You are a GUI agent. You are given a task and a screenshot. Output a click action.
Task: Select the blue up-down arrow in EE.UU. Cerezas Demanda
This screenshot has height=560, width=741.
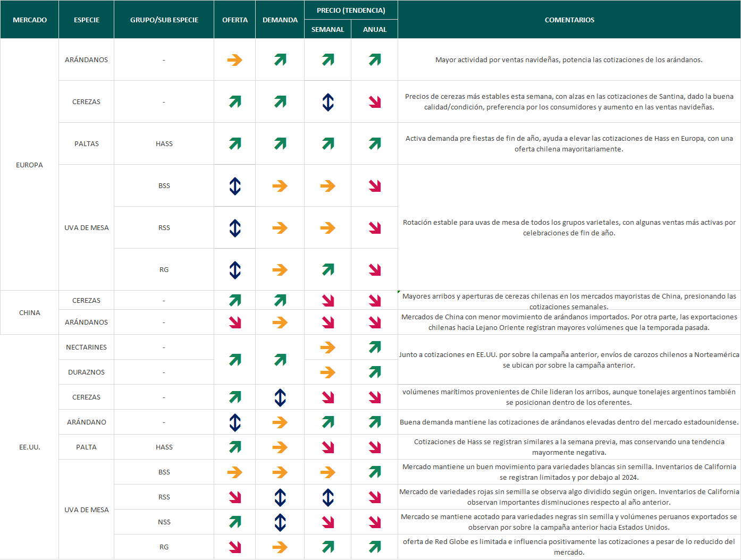tap(280, 397)
